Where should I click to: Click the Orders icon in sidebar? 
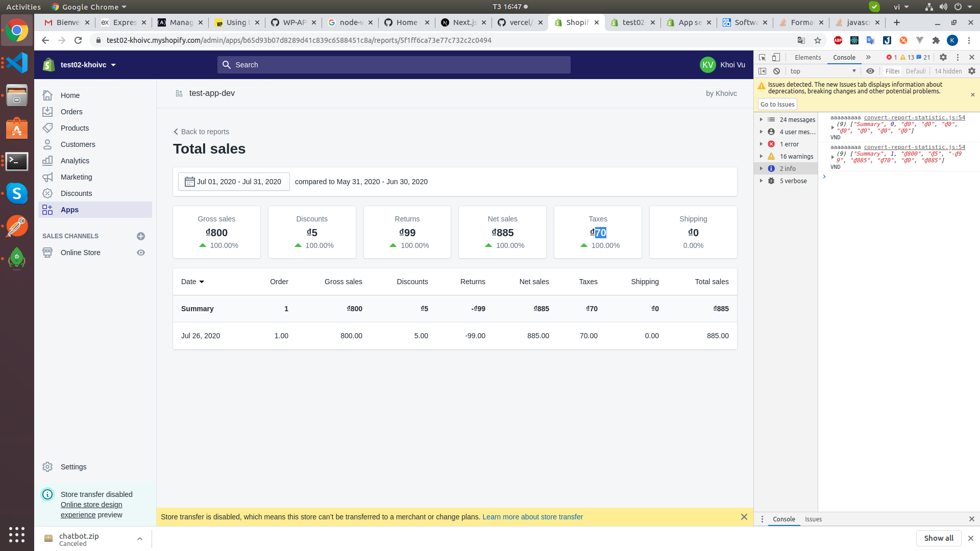tap(47, 112)
